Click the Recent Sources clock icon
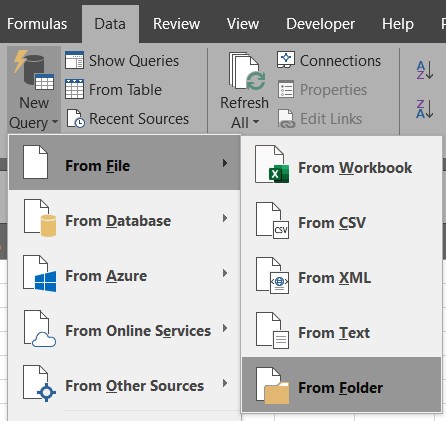 click(76, 118)
